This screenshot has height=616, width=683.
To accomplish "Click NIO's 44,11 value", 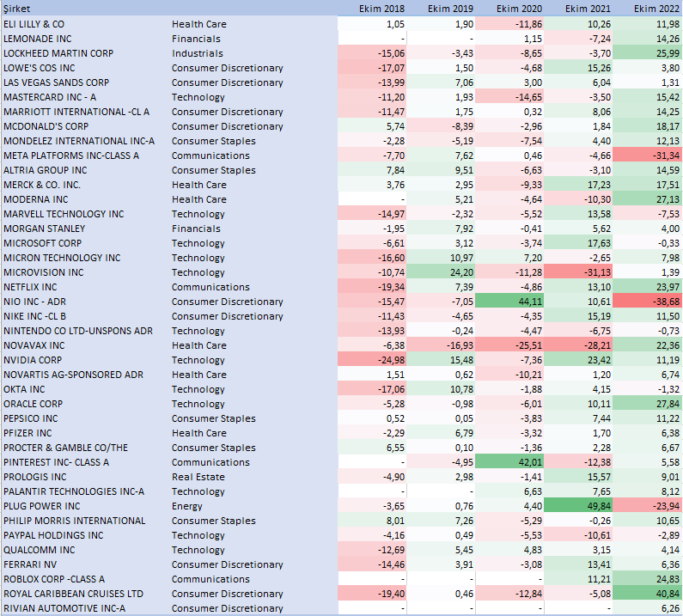I will [509, 302].
